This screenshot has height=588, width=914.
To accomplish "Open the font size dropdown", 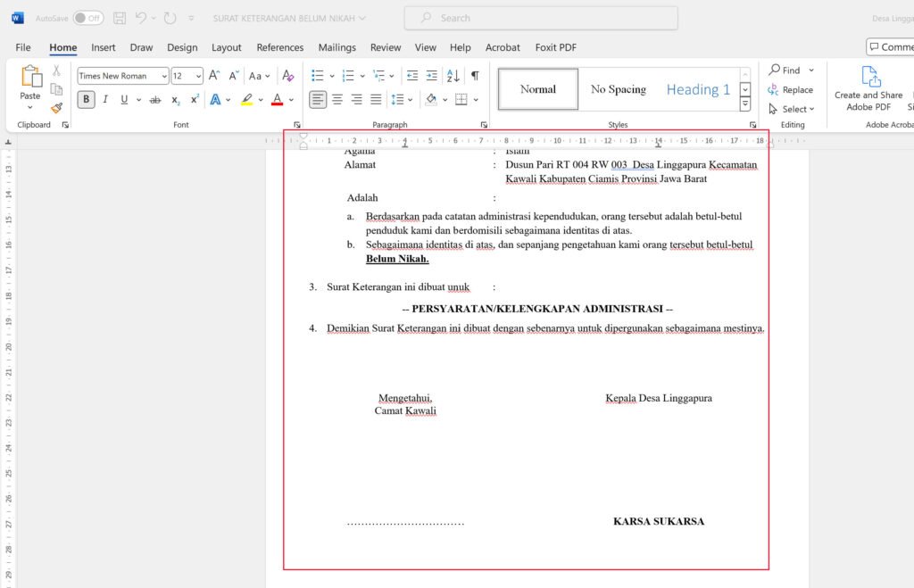I will point(198,76).
